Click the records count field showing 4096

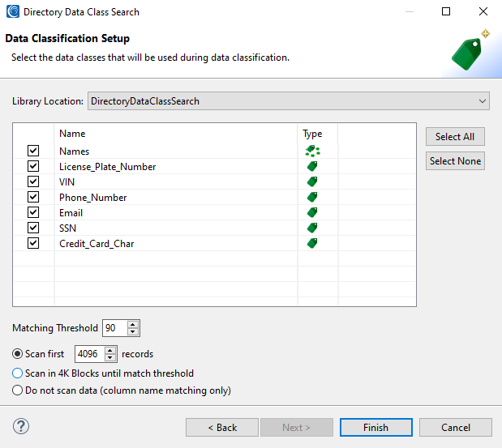[90, 354]
